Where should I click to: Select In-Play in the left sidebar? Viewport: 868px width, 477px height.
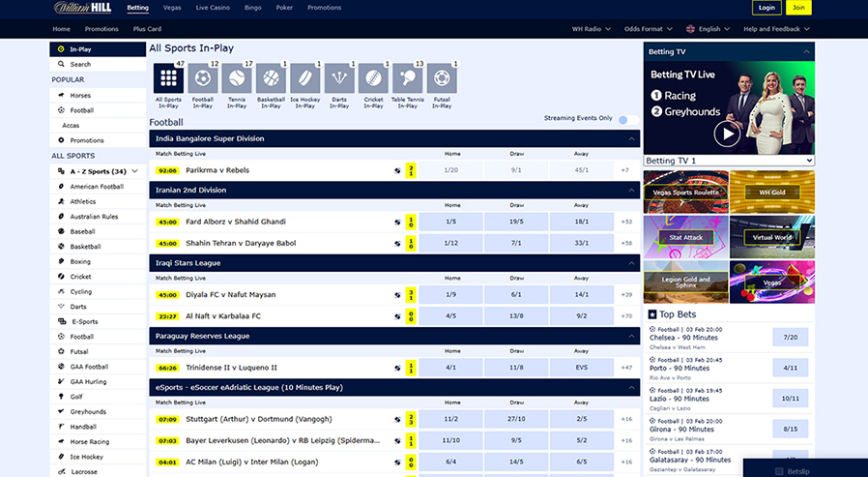click(98, 49)
